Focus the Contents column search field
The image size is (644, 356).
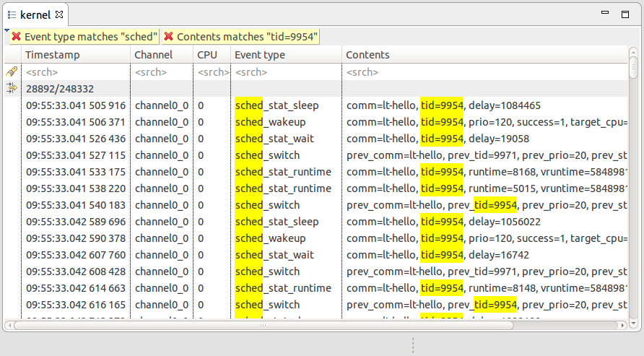click(484, 72)
